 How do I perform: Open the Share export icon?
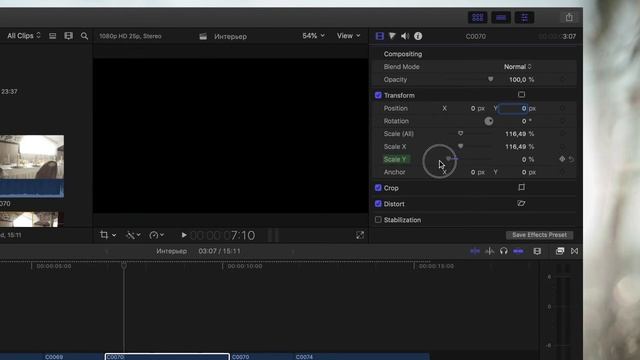tap(569, 18)
